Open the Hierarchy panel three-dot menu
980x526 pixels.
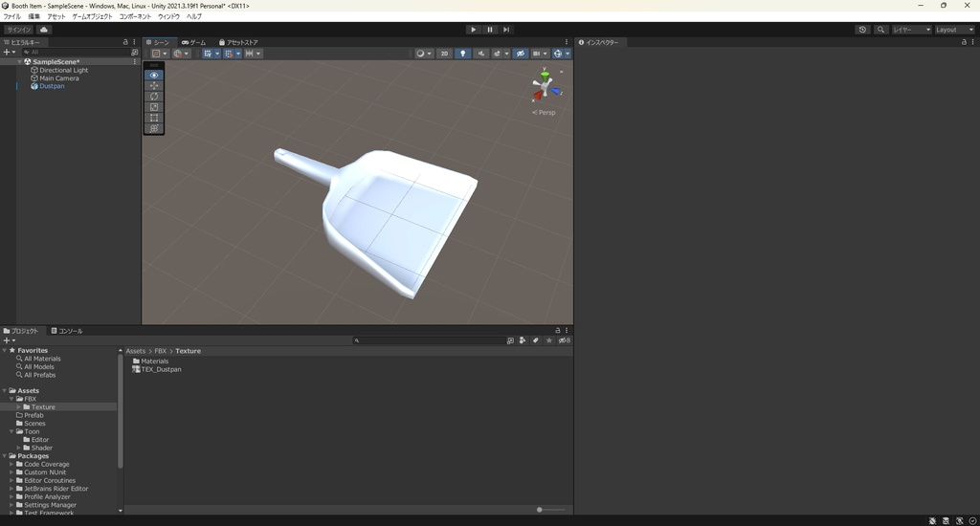click(x=134, y=42)
